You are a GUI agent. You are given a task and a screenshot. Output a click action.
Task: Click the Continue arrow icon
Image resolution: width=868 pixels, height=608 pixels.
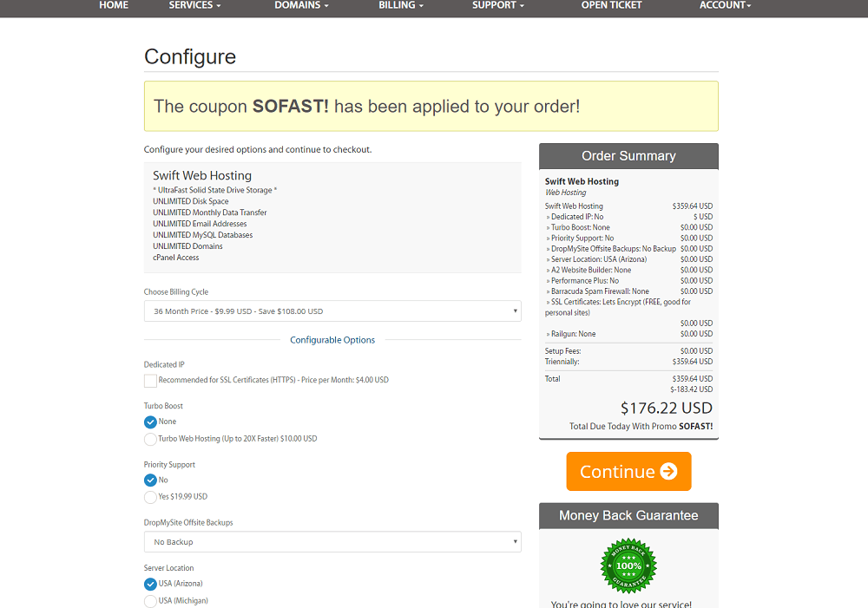pyautogui.click(x=668, y=471)
